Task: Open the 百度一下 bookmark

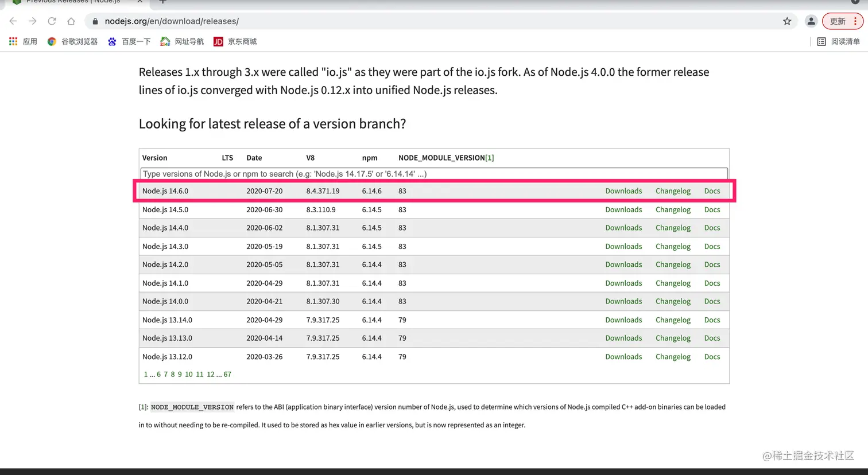Action: [129, 41]
